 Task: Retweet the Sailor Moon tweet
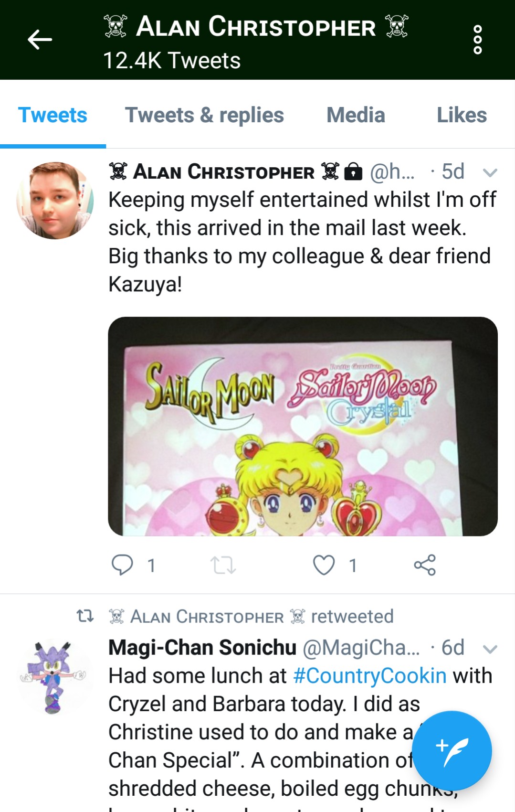tap(223, 565)
